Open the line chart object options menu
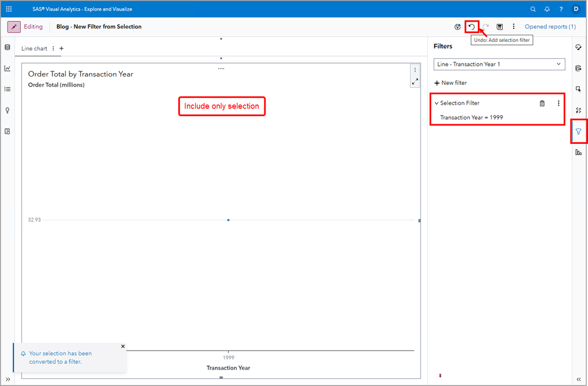This screenshot has height=386, width=588. (x=415, y=70)
